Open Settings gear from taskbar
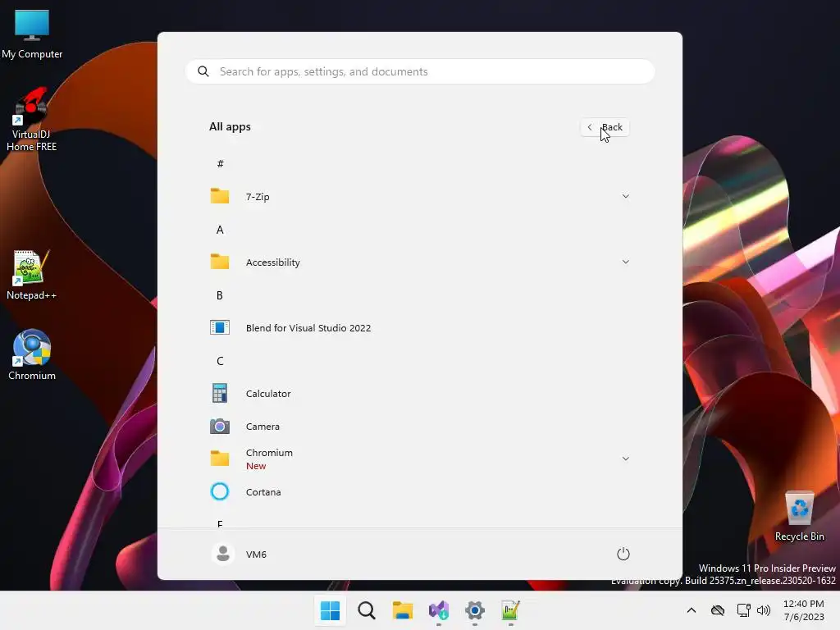 475,610
